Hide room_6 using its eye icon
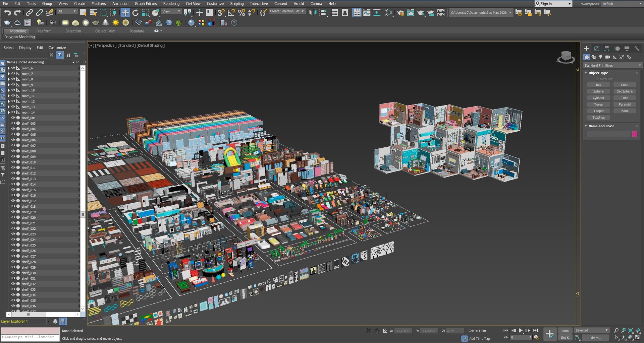644x343 pixels. (x=13, y=68)
